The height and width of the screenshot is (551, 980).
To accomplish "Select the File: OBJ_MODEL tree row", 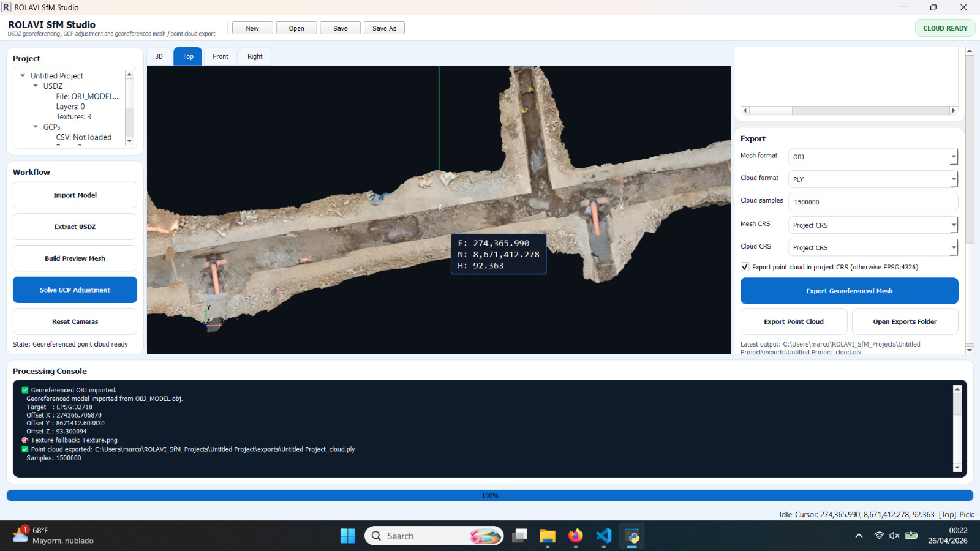I will 88,96.
